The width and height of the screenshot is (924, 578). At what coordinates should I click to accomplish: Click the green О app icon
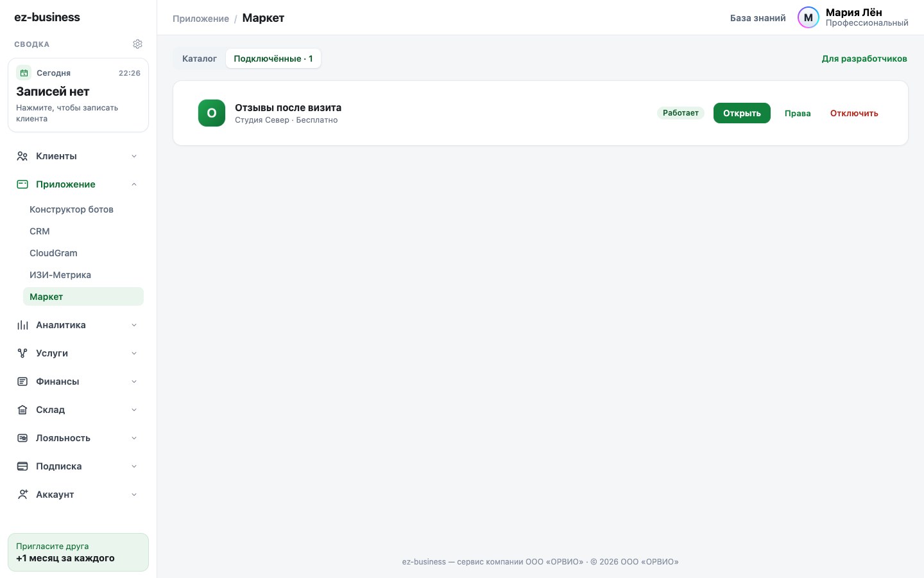pos(212,113)
